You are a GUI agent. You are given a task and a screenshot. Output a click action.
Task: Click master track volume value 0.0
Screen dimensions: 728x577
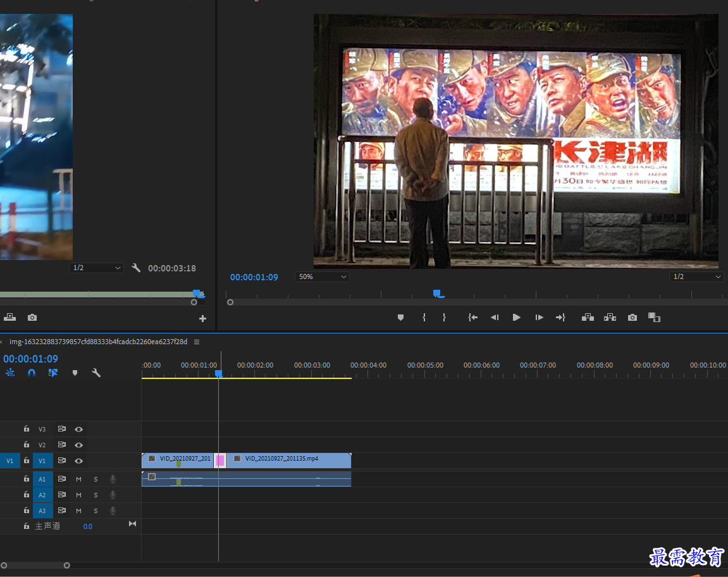click(x=88, y=526)
